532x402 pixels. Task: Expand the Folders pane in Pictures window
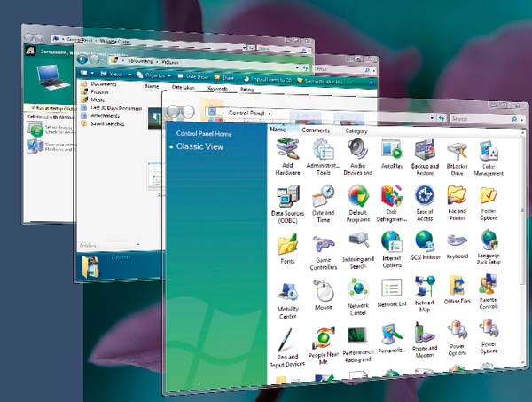click(138, 244)
